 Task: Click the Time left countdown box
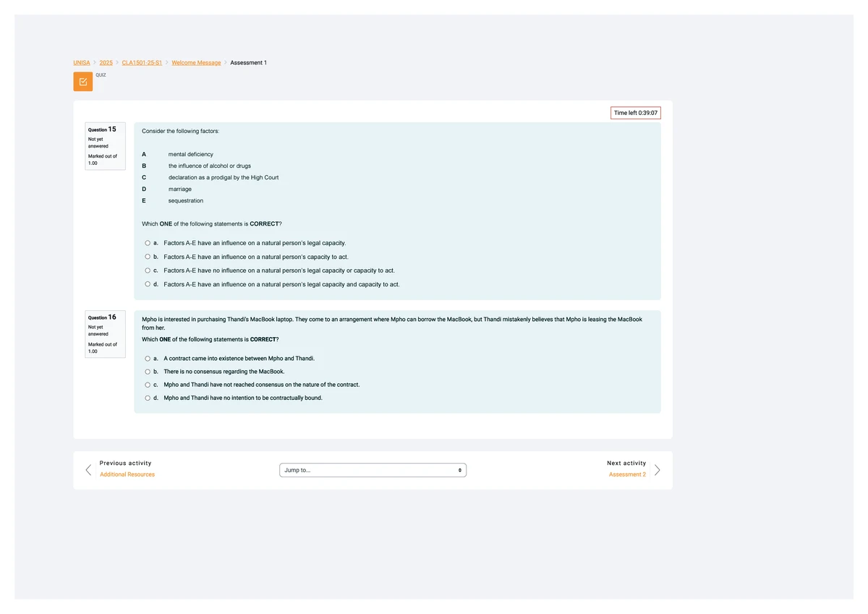point(635,113)
